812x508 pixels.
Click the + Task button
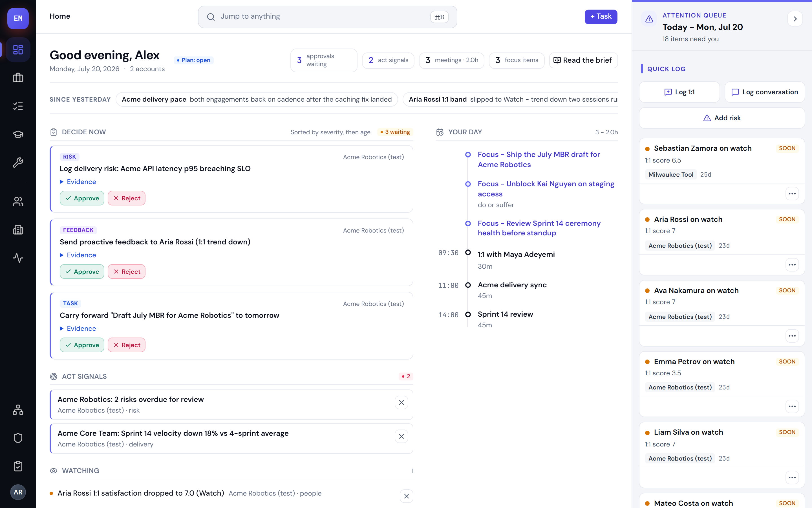click(x=601, y=16)
